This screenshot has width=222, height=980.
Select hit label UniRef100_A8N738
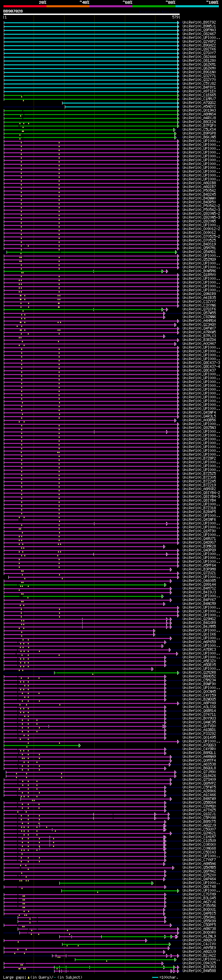tap(199, 929)
